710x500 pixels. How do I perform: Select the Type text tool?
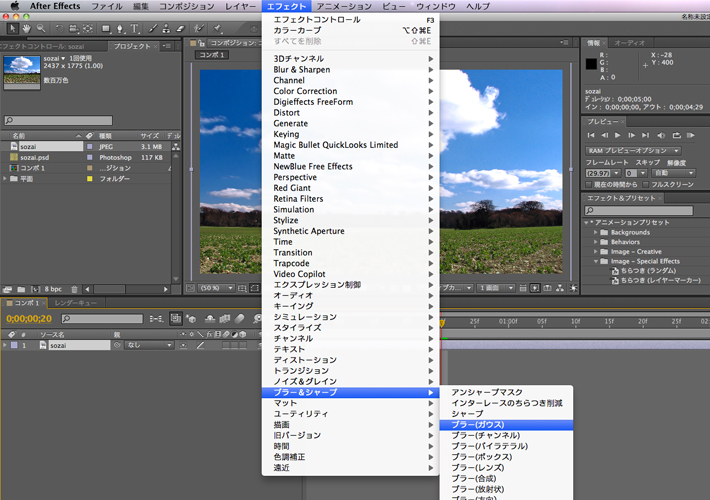click(135, 29)
